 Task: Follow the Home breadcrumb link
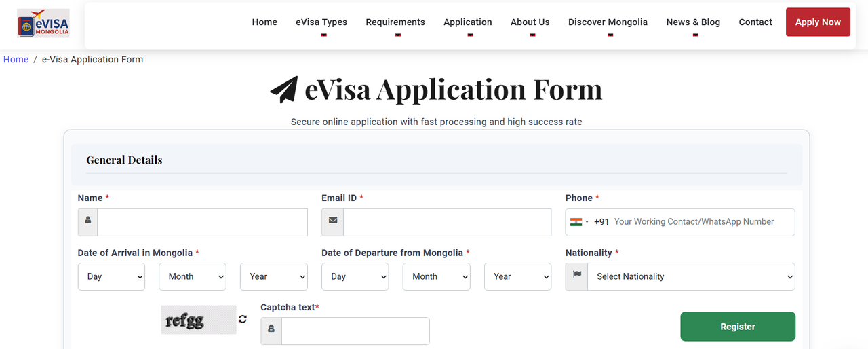click(16, 60)
